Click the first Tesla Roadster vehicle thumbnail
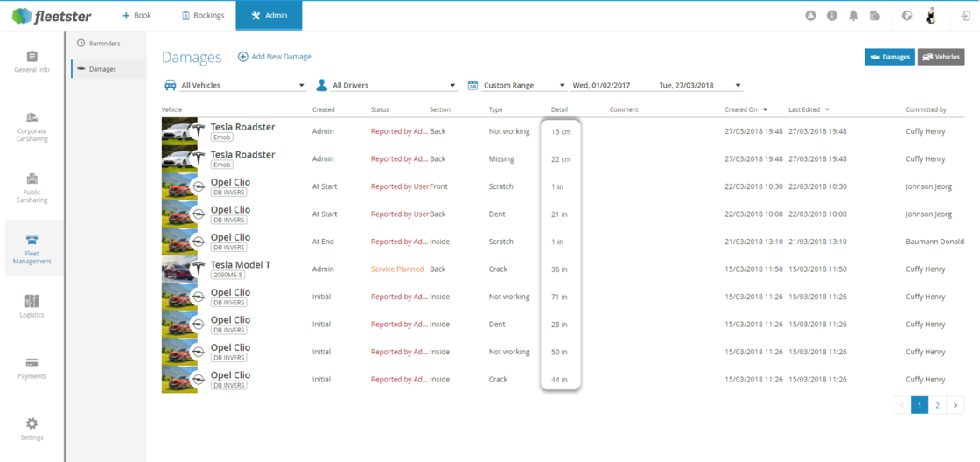 tap(179, 131)
